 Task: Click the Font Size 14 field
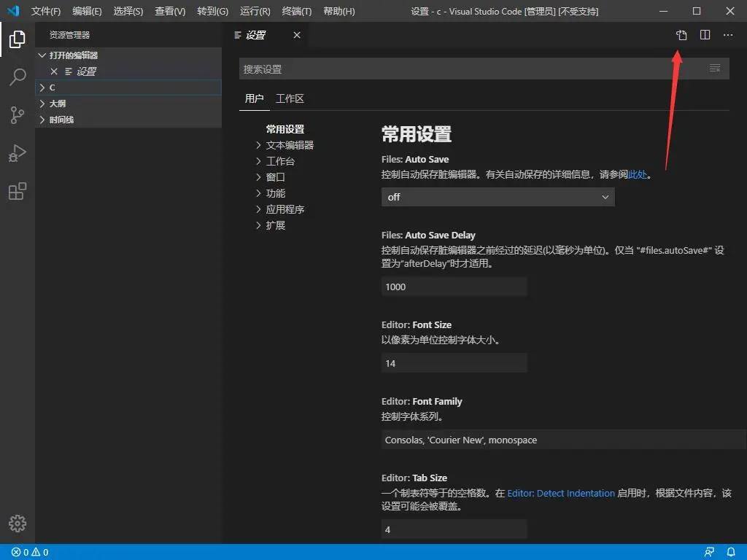[454, 363]
